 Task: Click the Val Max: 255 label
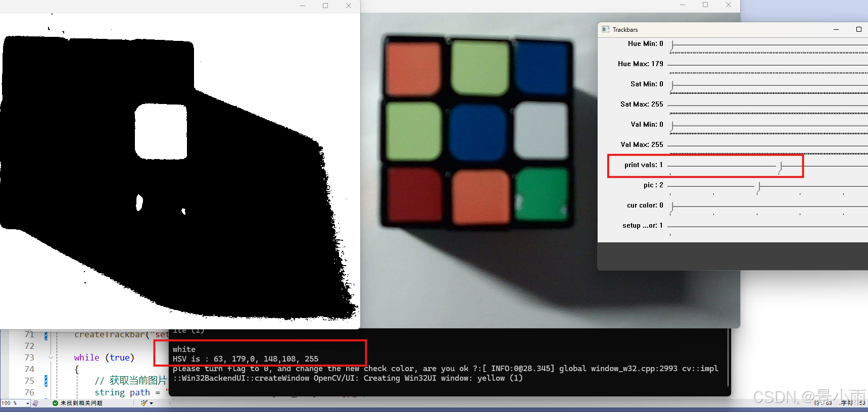pos(642,144)
